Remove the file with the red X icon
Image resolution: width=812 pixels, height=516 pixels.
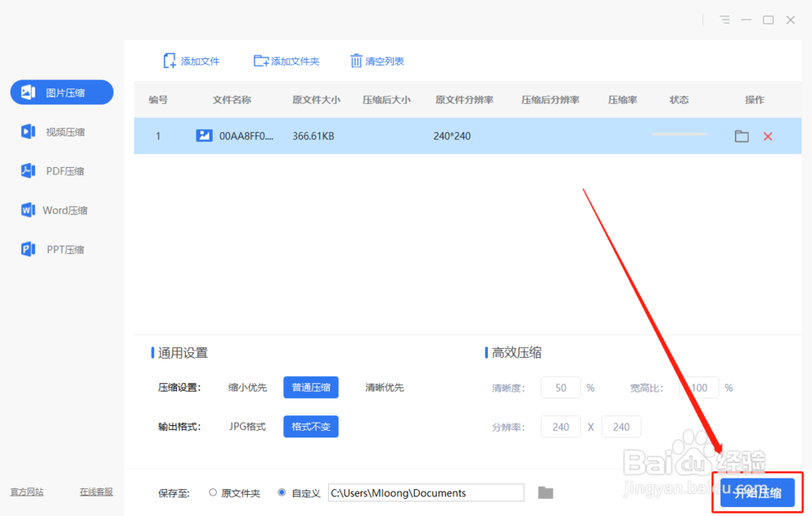[x=767, y=136]
